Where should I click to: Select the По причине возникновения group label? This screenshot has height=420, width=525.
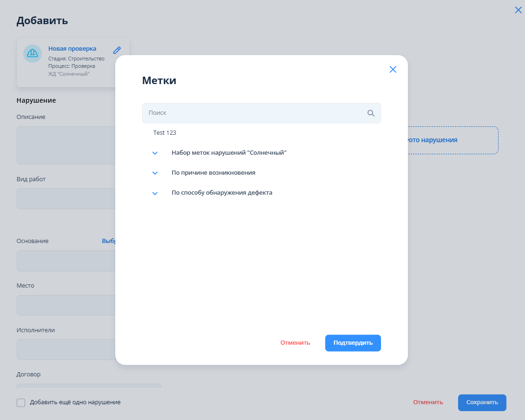click(213, 173)
